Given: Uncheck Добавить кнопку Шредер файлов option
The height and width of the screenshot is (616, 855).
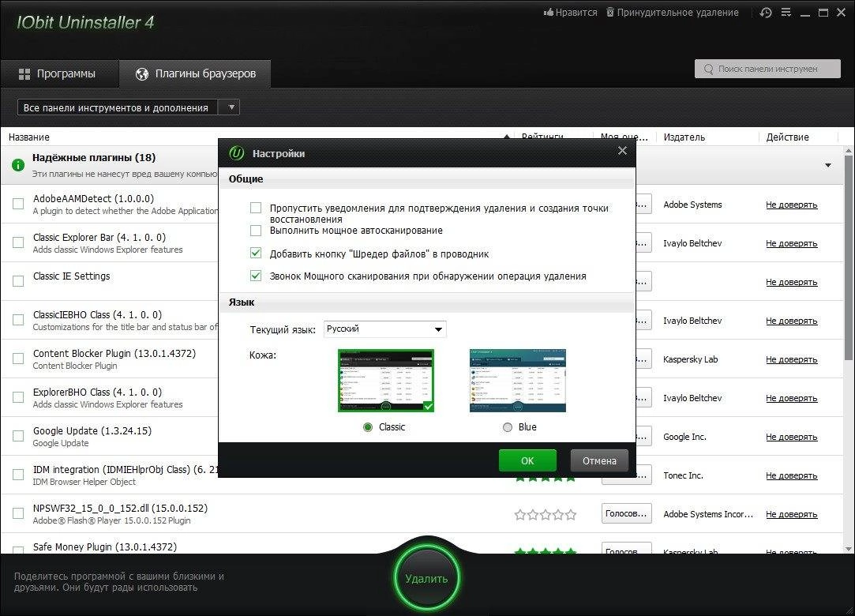Looking at the screenshot, I should (255, 254).
